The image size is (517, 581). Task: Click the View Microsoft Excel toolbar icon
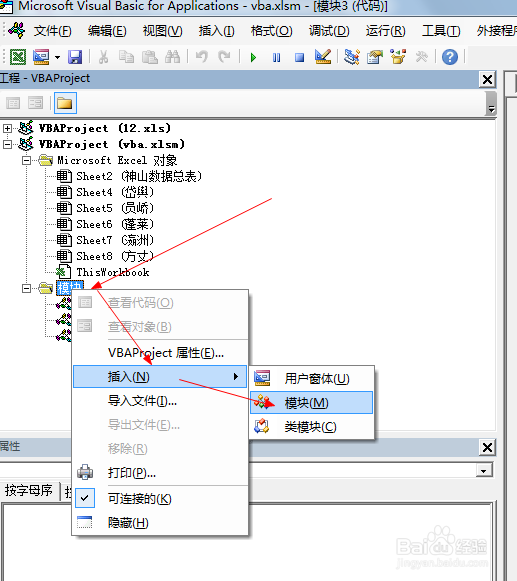pos(18,57)
